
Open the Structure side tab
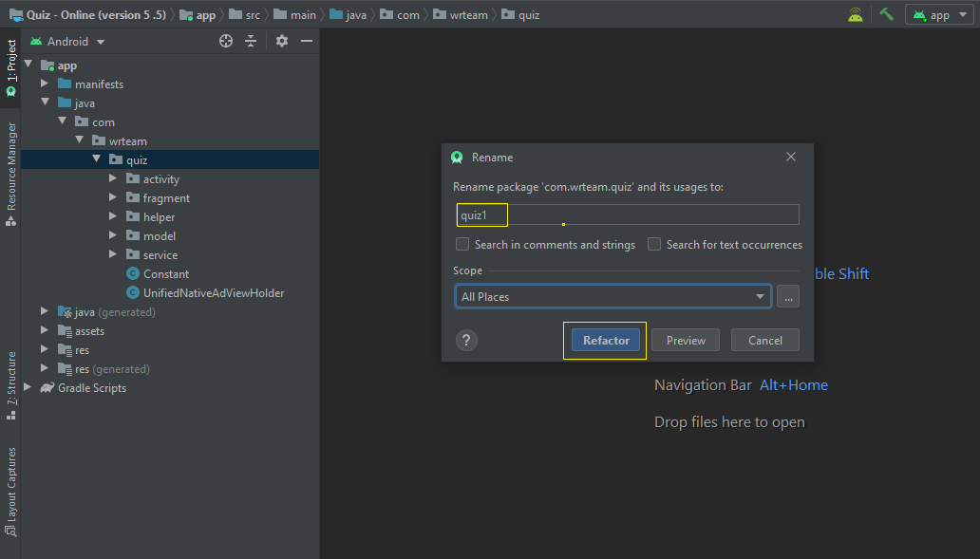(x=10, y=385)
